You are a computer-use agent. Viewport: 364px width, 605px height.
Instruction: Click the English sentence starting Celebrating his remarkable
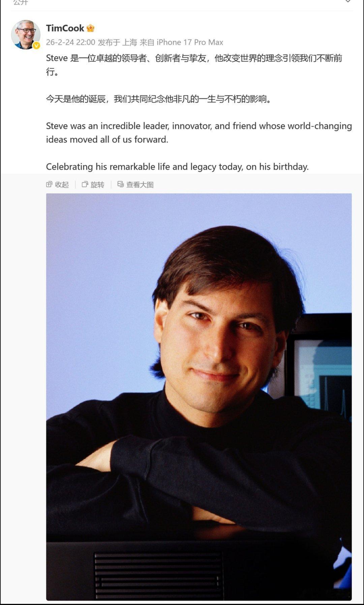(x=177, y=167)
